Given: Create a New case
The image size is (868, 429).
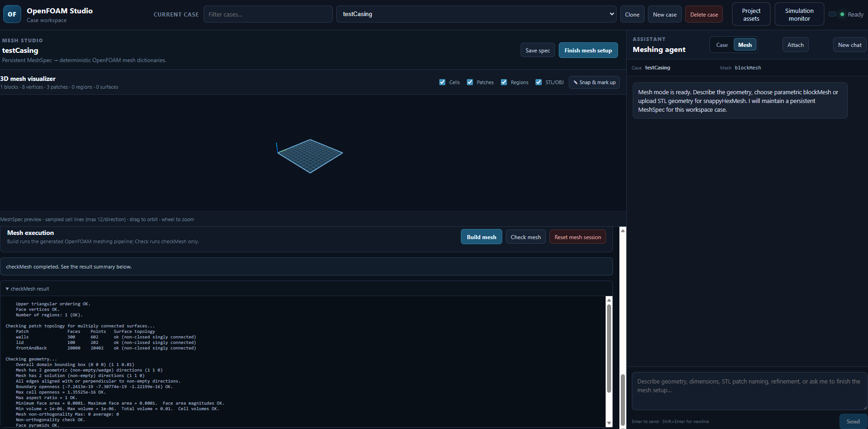Looking at the screenshot, I should pyautogui.click(x=664, y=15).
